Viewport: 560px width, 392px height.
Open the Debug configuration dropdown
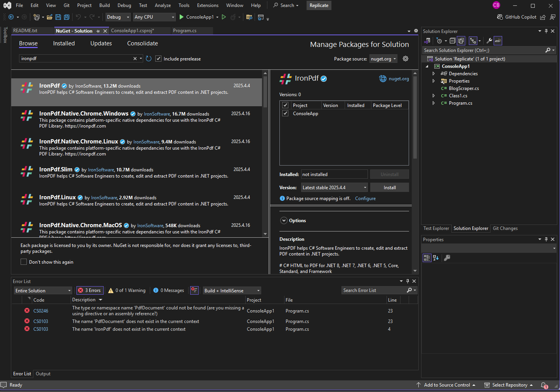tap(118, 17)
